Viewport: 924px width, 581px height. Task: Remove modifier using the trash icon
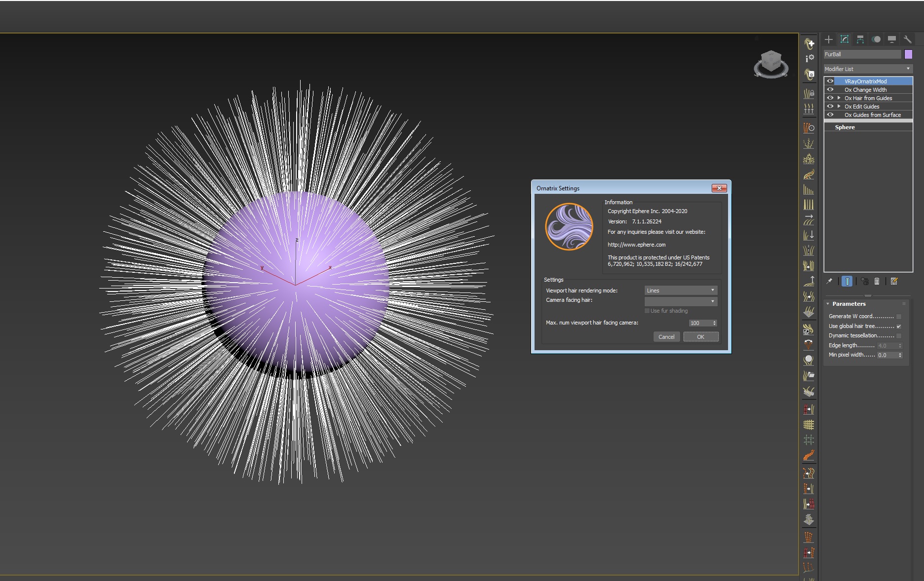[877, 281]
